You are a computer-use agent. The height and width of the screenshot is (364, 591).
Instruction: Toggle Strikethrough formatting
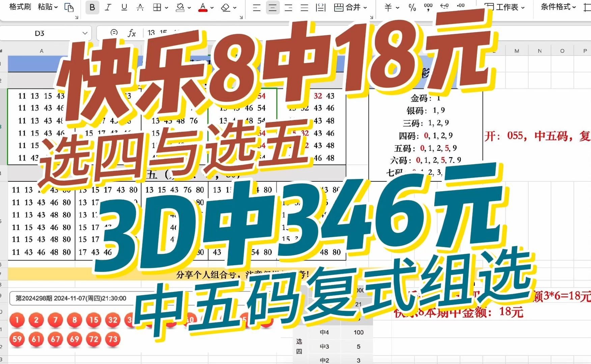point(140,7)
